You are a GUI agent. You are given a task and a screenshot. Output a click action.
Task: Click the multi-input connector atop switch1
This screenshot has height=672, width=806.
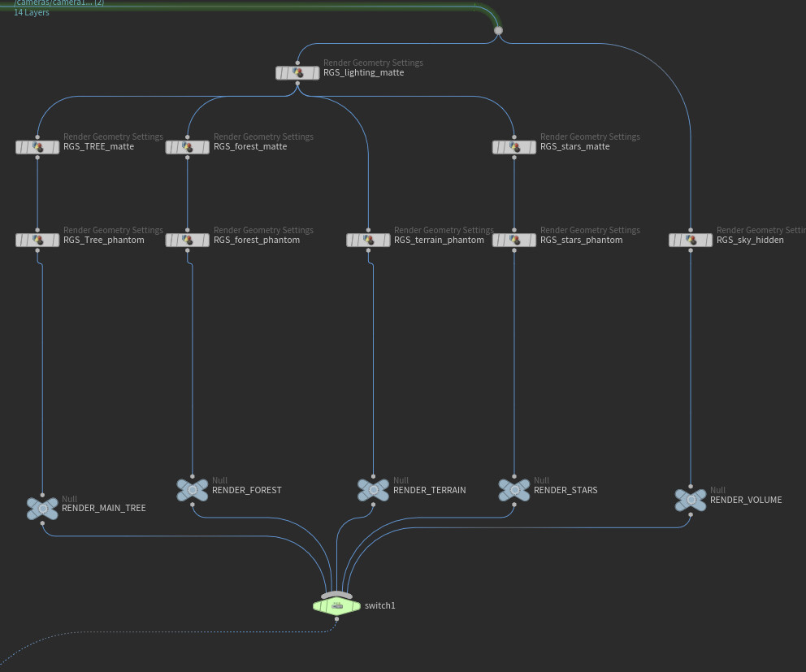pos(336,596)
